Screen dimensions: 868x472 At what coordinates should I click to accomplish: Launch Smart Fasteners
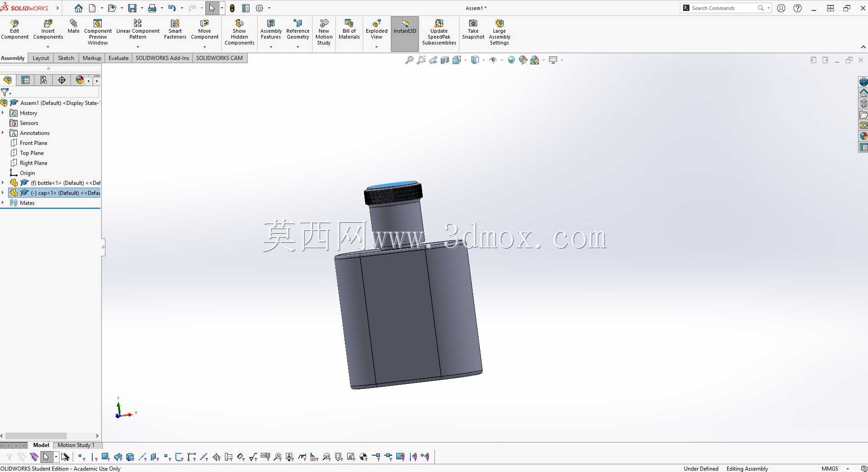(175, 29)
